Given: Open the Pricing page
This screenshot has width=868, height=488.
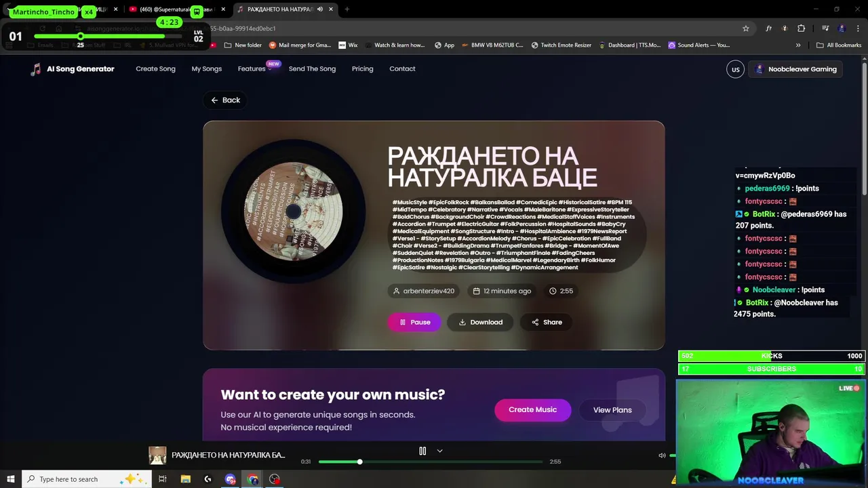Looking at the screenshot, I should (x=362, y=69).
